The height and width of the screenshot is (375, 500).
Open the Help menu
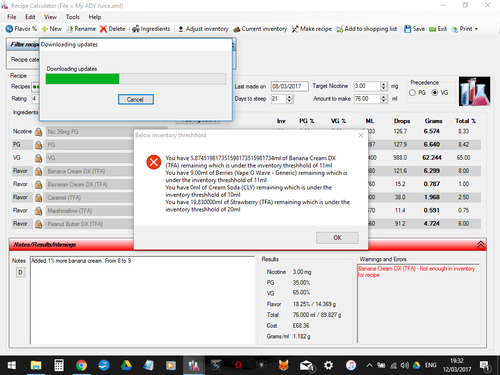click(x=95, y=17)
